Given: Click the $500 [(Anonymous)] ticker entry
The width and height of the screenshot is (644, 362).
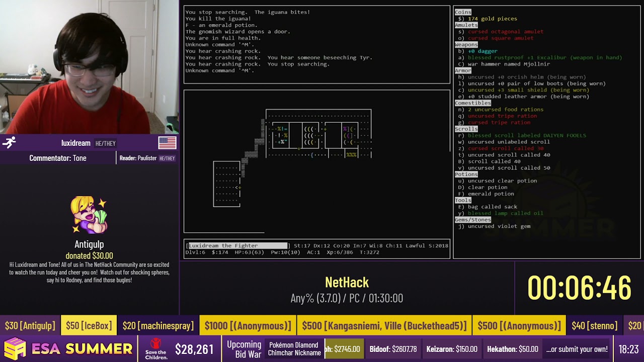Looking at the screenshot, I should click(x=519, y=326).
